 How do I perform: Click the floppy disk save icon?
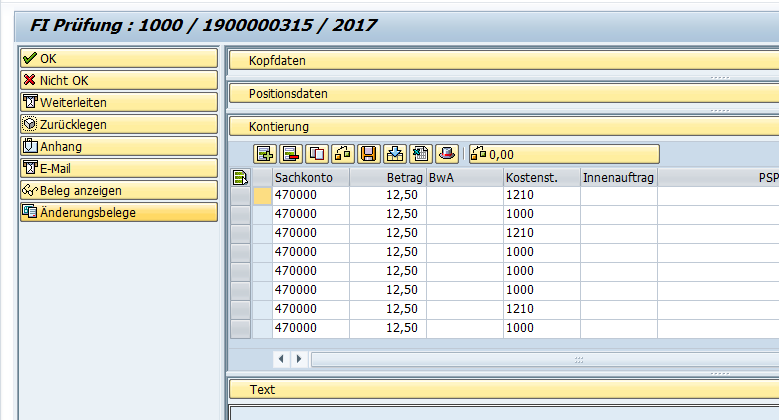pos(368,154)
